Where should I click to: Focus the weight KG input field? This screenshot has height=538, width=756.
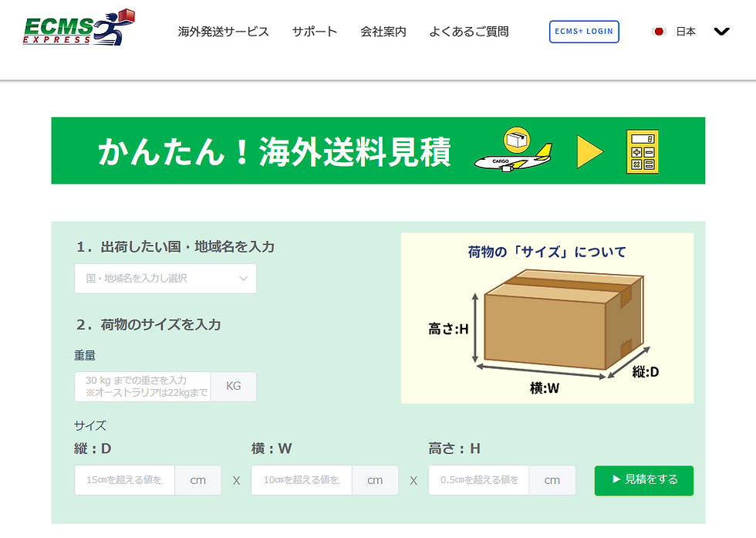(143, 387)
